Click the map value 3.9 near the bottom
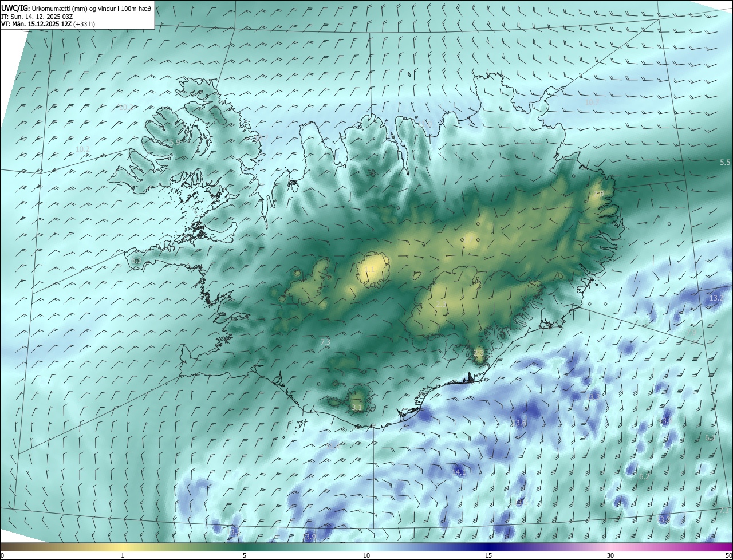This screenshot has height=560, width=733. [310, 537]
